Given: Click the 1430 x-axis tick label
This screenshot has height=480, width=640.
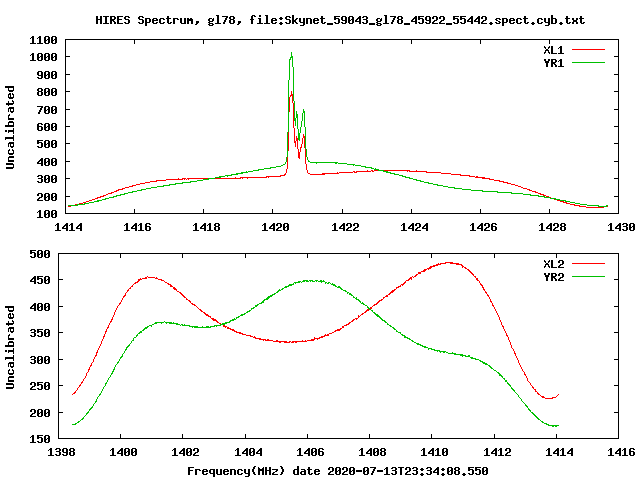Looking at the screenshot, I should [621, 227].
